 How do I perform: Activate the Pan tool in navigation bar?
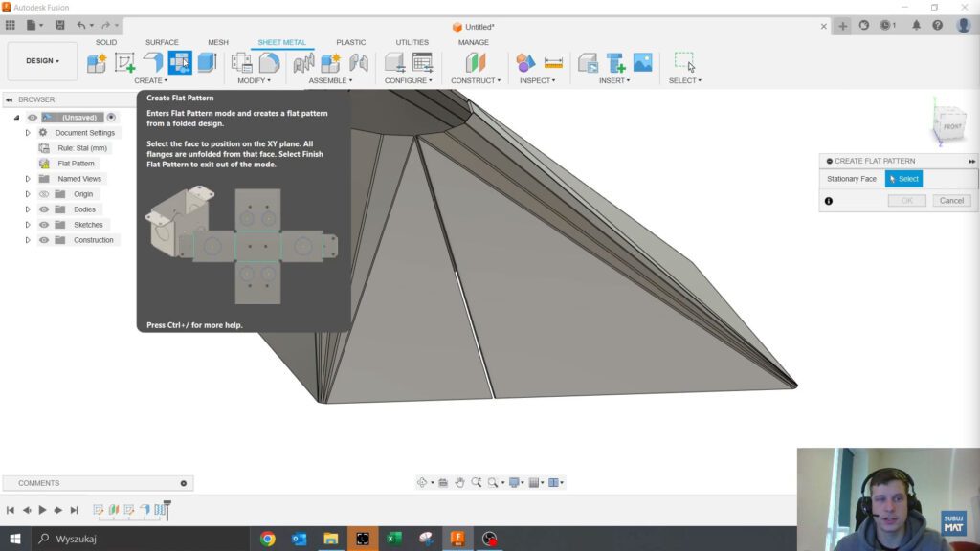point(459,482)
